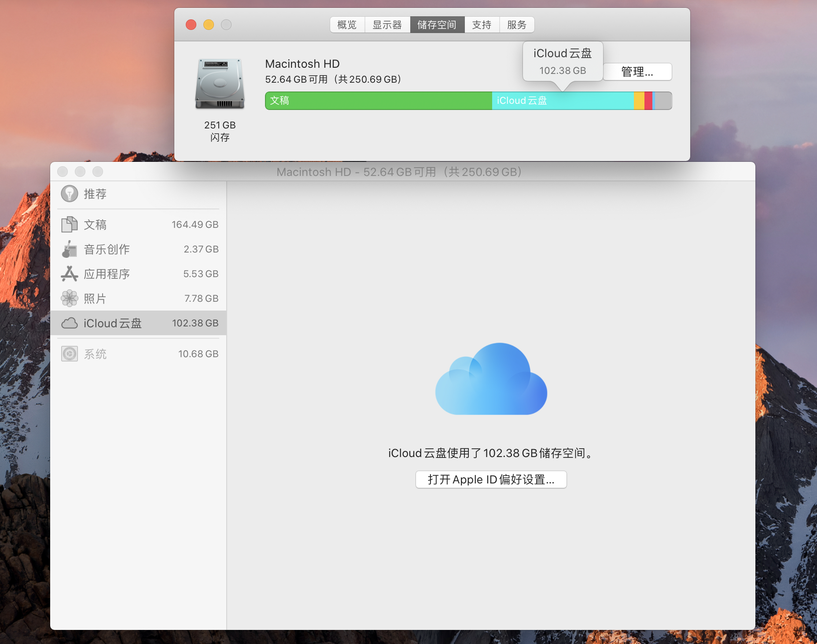Click the iCloud云盘 cloud icon in sidebar
The width and height of the screenshot is (817, 644).
click(69, 323)
